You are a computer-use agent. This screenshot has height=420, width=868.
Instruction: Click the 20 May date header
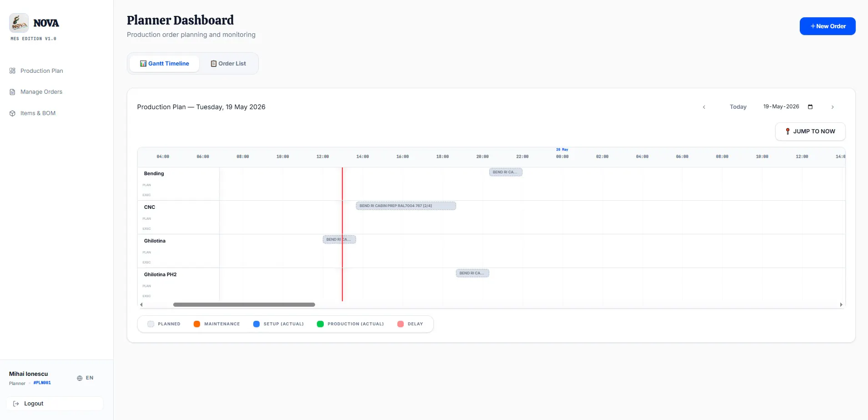pyautogui.click(x=562, y=150)
